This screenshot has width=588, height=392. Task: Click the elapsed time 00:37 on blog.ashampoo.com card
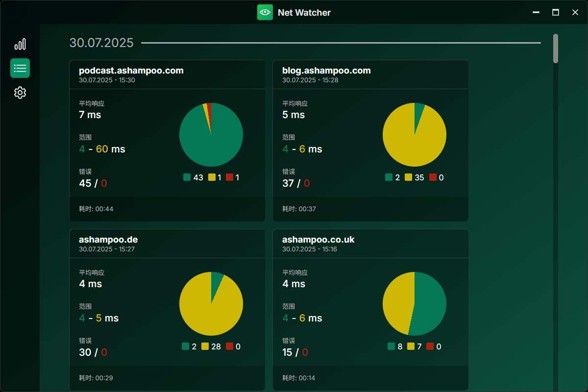pyautogui.click(x=307, y=208)
